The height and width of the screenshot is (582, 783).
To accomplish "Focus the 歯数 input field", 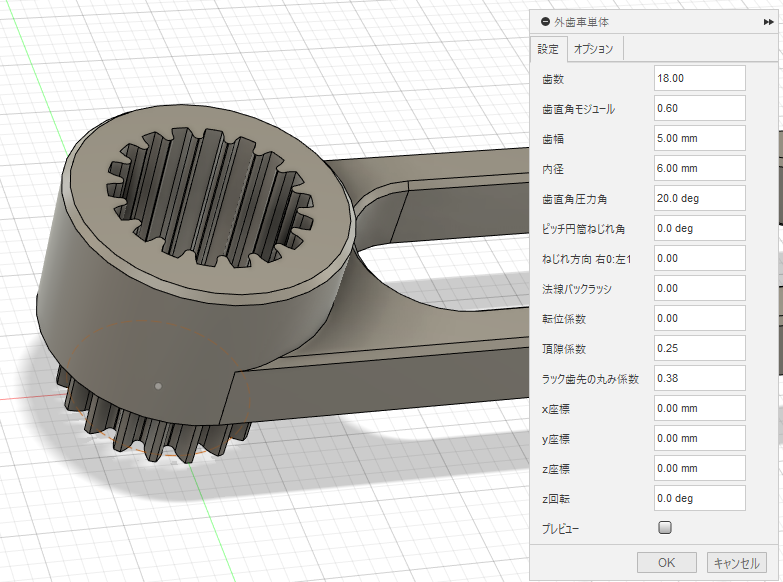I will pyautogui.click(x=699, y=78).
